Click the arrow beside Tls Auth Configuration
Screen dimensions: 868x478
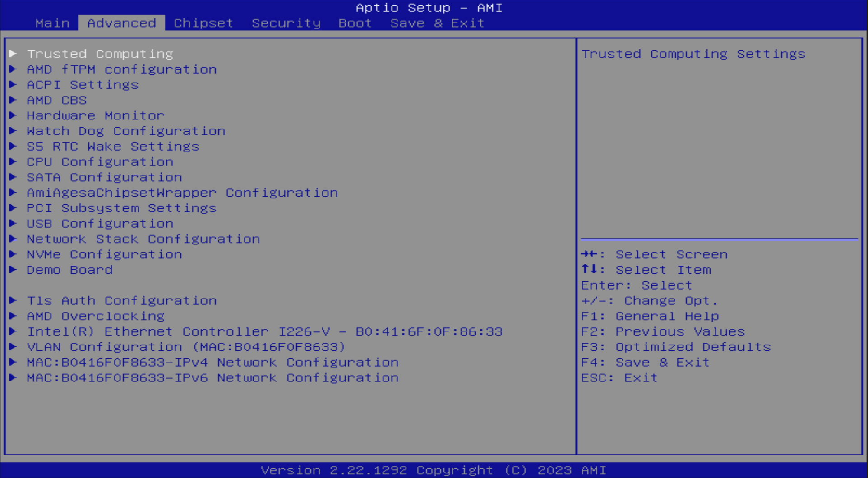(x=13, y=300)
